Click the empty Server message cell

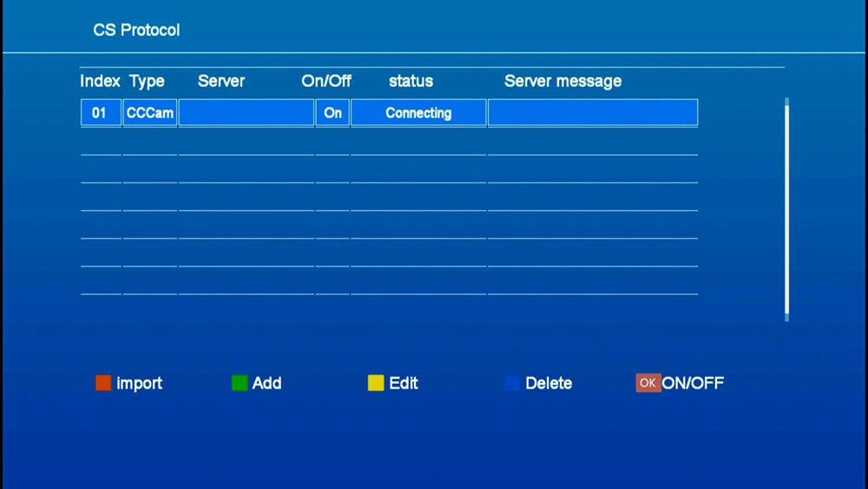pos(593,113)
